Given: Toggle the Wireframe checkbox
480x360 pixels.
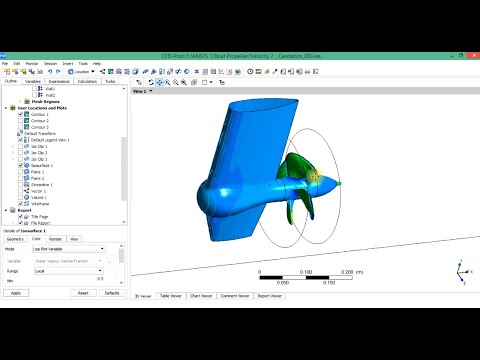Looking at the screenshot, I should pyautogui.click(x=20, y=204).
